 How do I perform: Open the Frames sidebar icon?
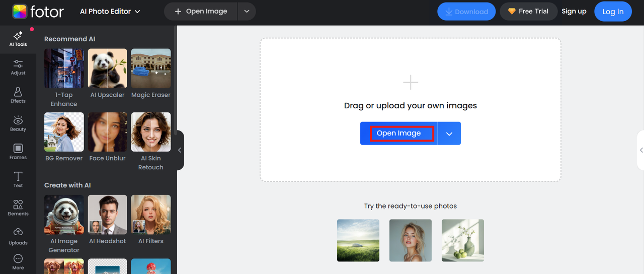(18, 151)
